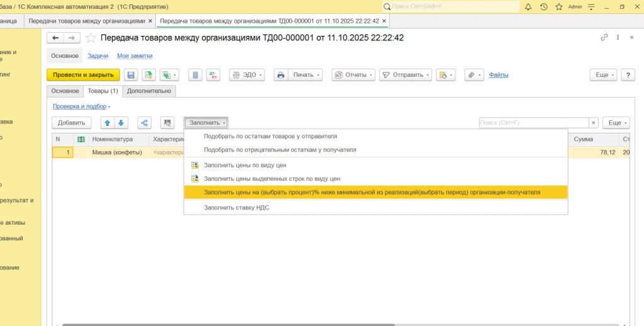Open favorites star in title bar
644x326 pixels.
click(x=559, y=6)
